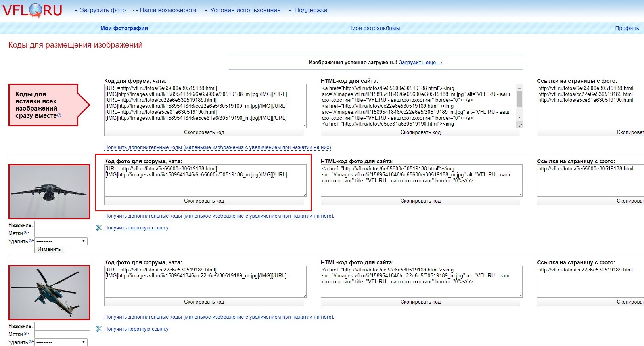Open Условия использования page
The image size is (644, 346).
click(x=245, y=10)
